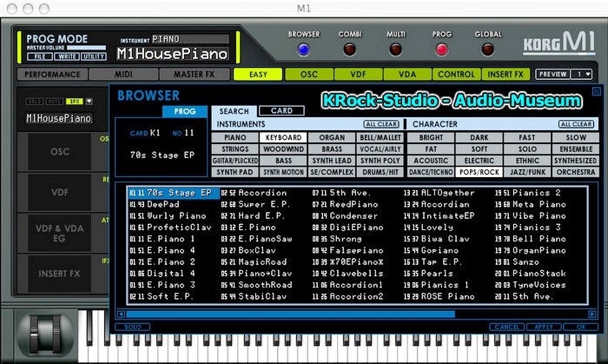Click the OSC section in left panel
Image resolution: width=608 pixels, height=364 pixels.
pos(60,151)
